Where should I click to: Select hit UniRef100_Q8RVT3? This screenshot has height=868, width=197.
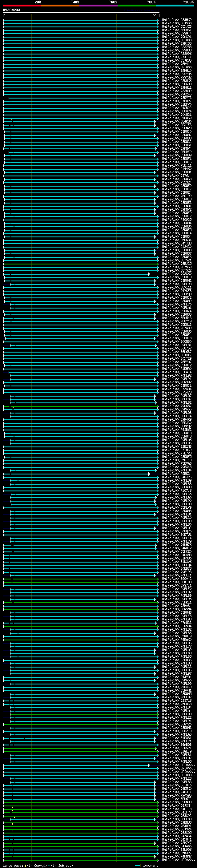click(177, 98)
